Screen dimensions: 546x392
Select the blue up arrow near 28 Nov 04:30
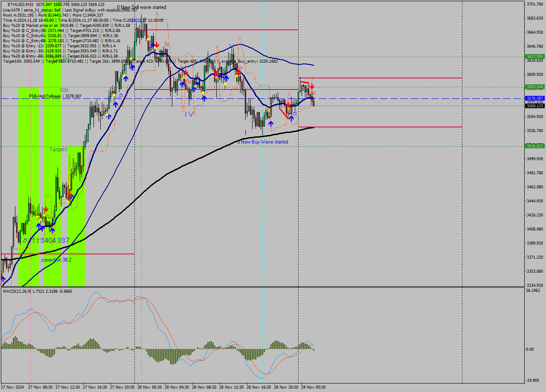[182, 84]
